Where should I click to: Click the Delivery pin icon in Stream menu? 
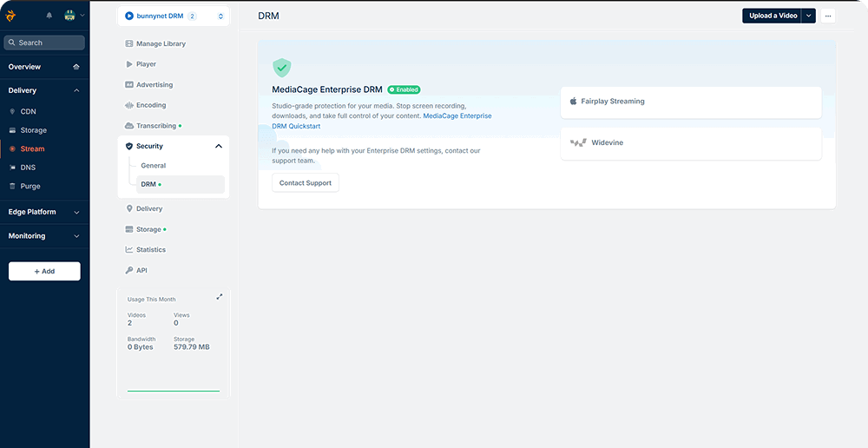tap(129, 208)
